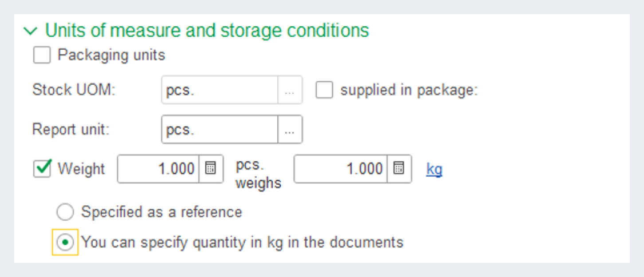Image resolution: width=644 pixels, height=277 pixels.
Task: Click the Report unit input field
Action: 220,130
